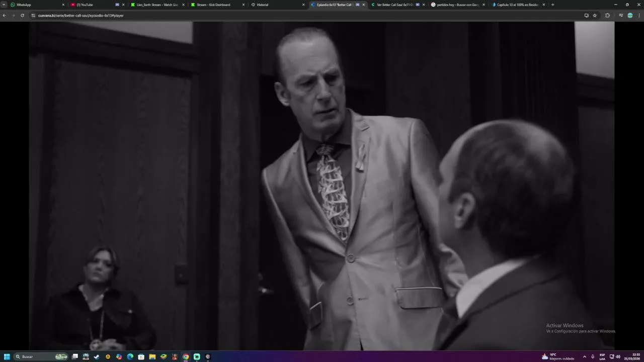Viewport: 644px width, 362px height.
Task: Open the Chrome three-dot menu
Action: click(x=639, y=16)
